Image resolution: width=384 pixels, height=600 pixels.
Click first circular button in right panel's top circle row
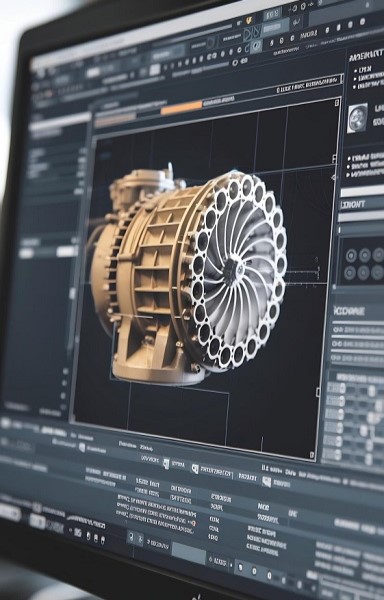(351, 256)
